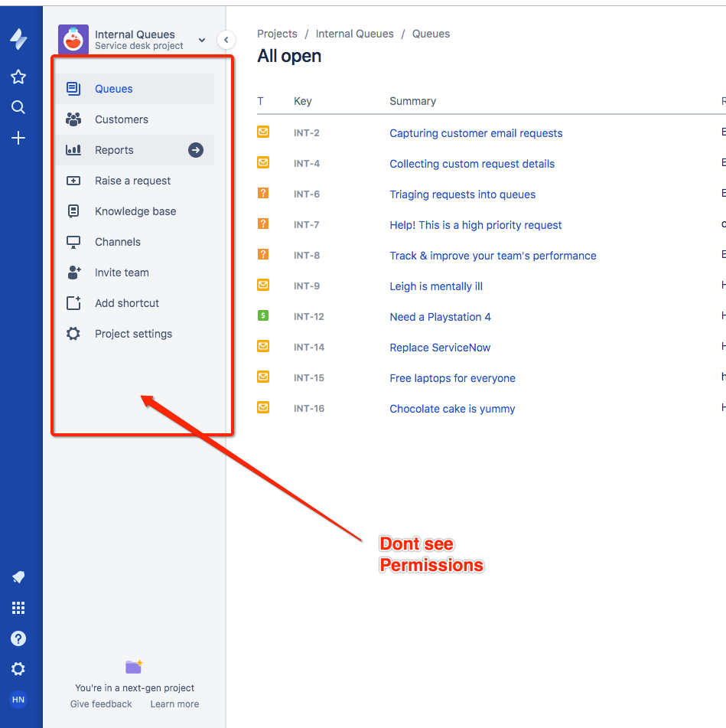Viewport: 726px width, 728px height.
Task: Click the Queues breadcrumb link
Action: click(x=431, y=34)
